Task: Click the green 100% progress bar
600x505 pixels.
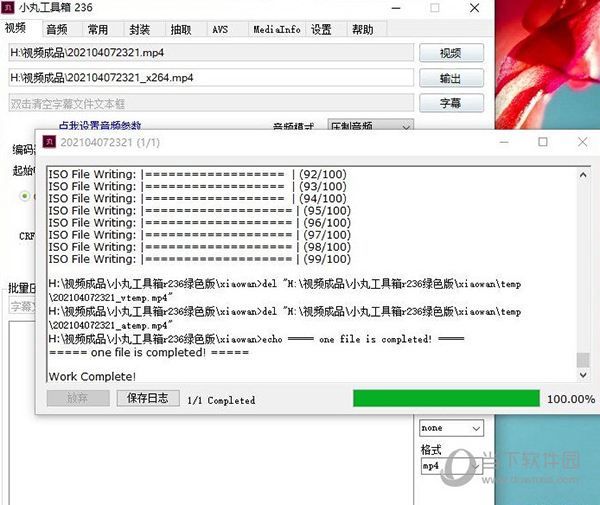Action: pyautogui.click(x=446, y=398)
